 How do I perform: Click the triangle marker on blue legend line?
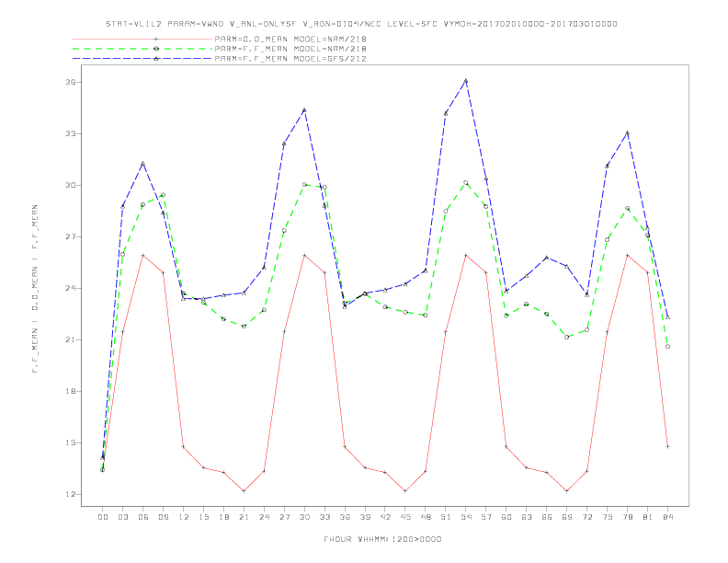pos(156,59)
